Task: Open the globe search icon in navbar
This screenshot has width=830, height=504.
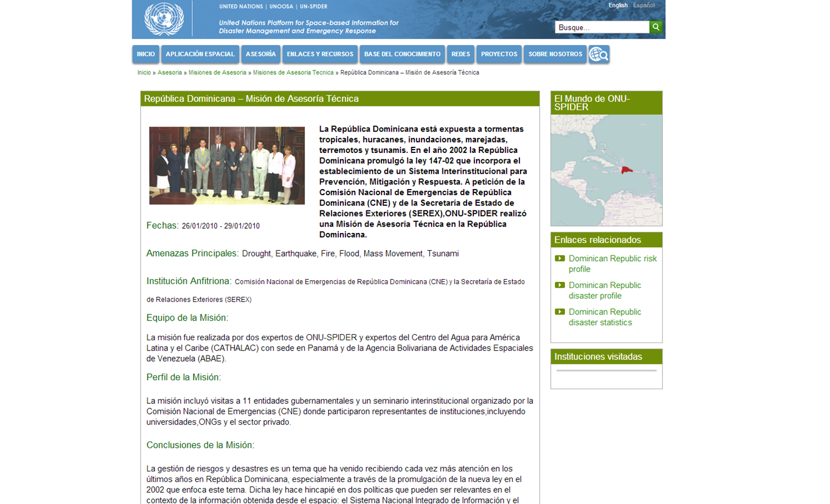Action: click(x=599, y=55)
